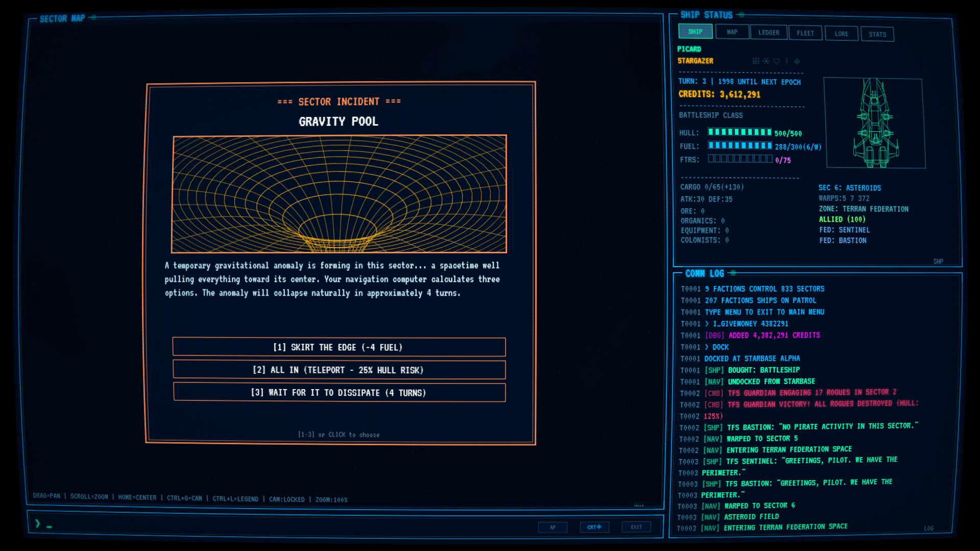The width and height of the screenshot is (980, 551).
Task: Click 'TURN: 3 | 1998 UNTIL NEXT EPOCH'
Action: click(x=739, y=82)
